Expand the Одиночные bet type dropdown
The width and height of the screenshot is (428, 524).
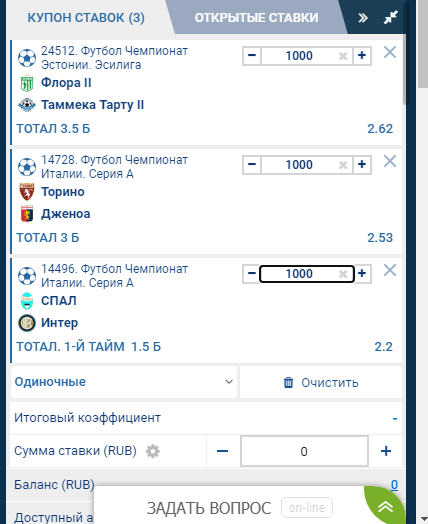(124, 382)
